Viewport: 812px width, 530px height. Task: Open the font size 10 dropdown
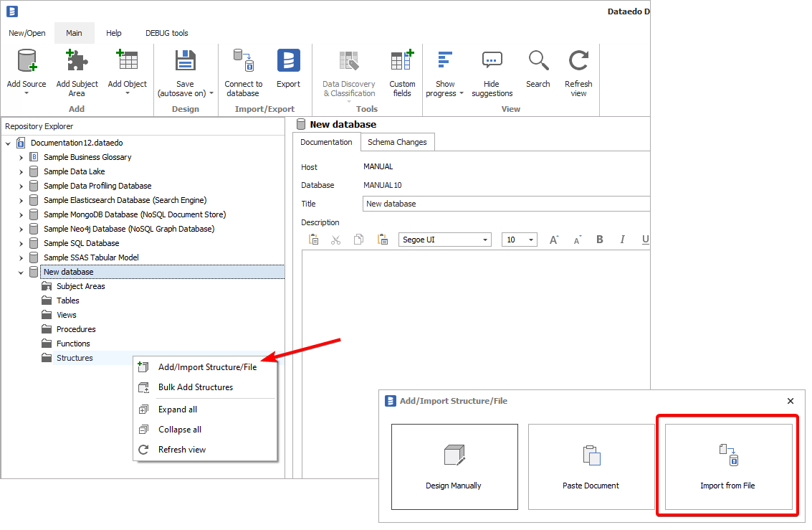pyautogui.click(x=531, y=240)
